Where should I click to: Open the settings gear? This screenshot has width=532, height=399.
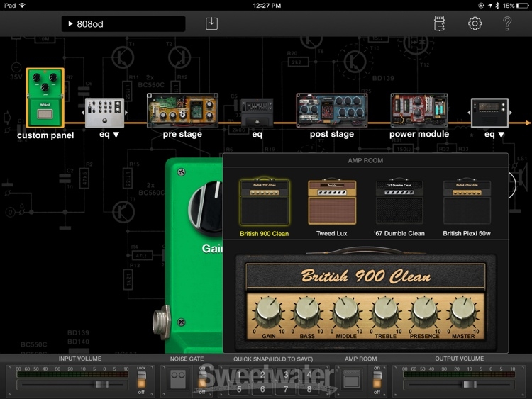[475, 23]
